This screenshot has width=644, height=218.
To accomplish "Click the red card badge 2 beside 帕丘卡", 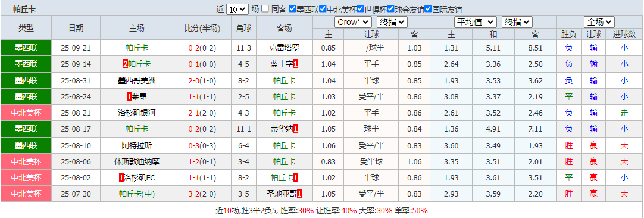I will 125,64.
